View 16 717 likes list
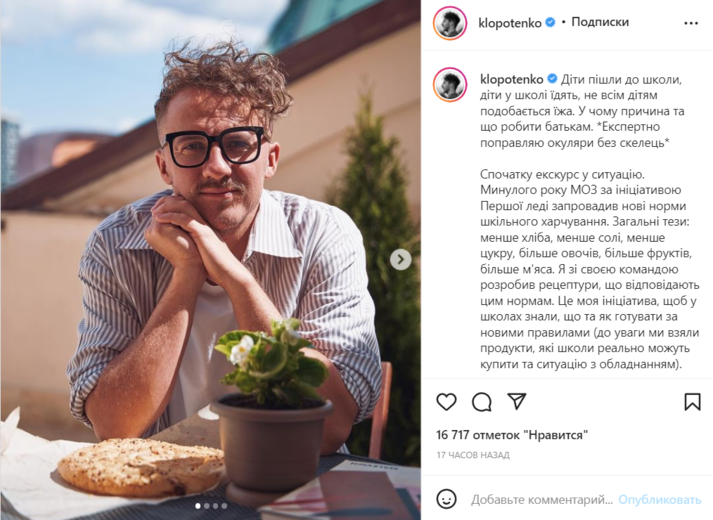The width and height of the screenshot is (713, 520). click(x=512, y=435)
